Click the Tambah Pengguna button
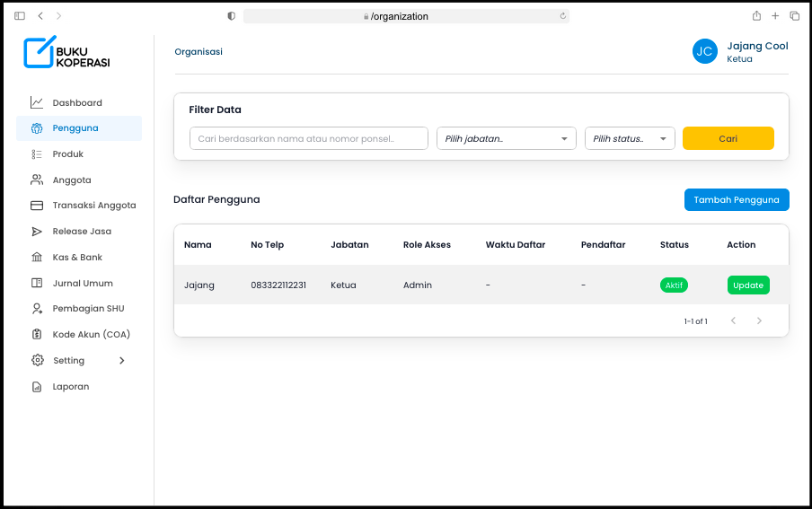812x509 pixels. coord(736,199)
